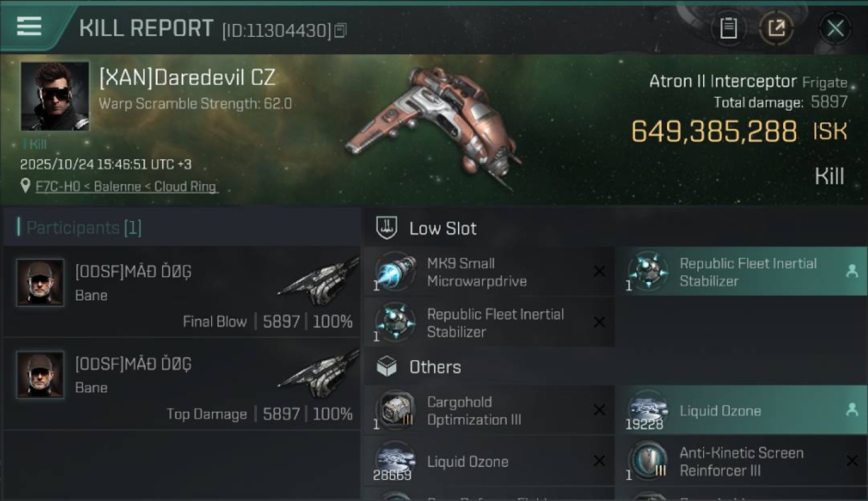Open the hamburger menu
This screenshot has height=501, width=868.
click(29, 27)
